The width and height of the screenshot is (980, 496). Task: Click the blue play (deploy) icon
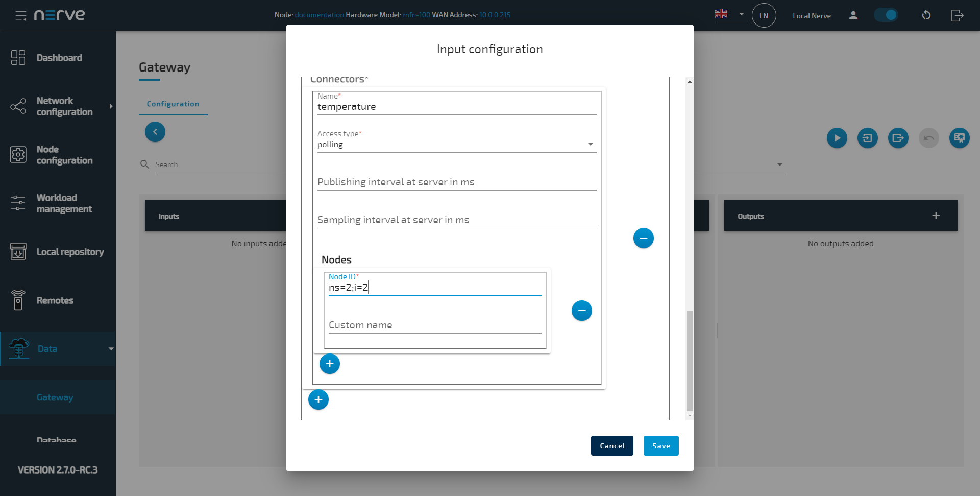tap(837, 138)
